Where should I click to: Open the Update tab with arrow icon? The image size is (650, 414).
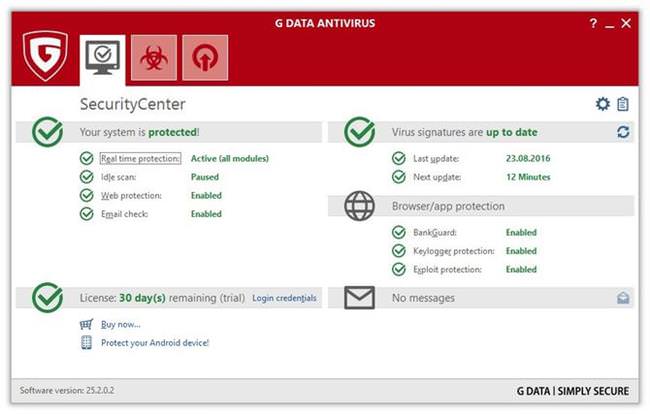point(205,58)
